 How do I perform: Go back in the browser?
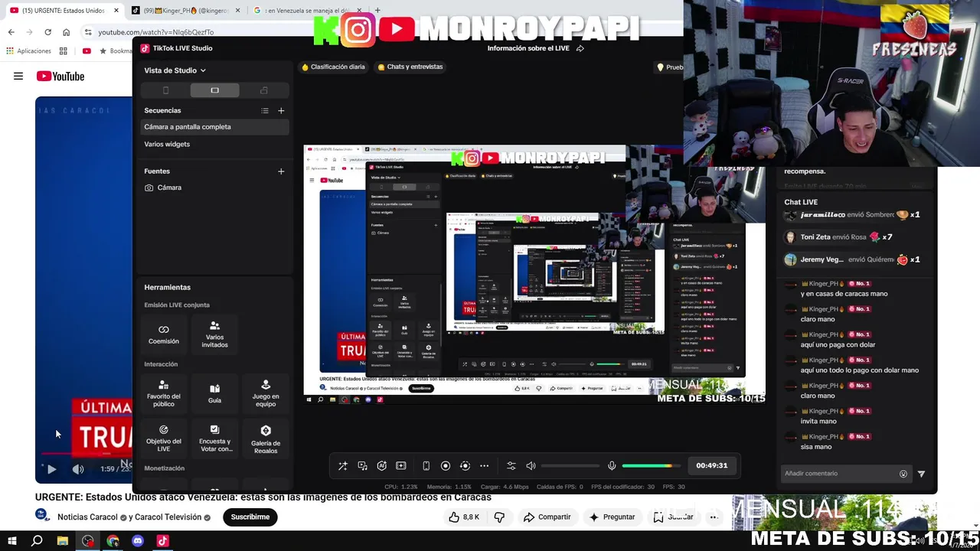(11, 32)
